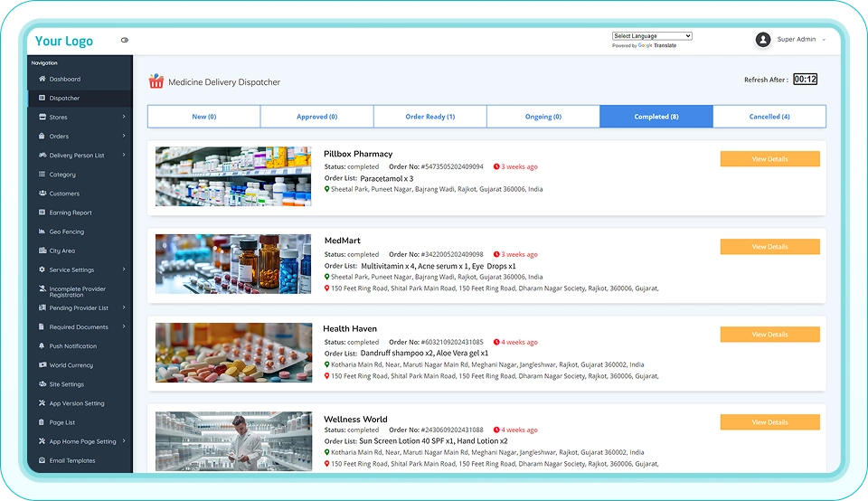Open the Super Admin dropdown arrow
Image resolution: width=868 pixels, height=501 pixels.
coord(824,40)
